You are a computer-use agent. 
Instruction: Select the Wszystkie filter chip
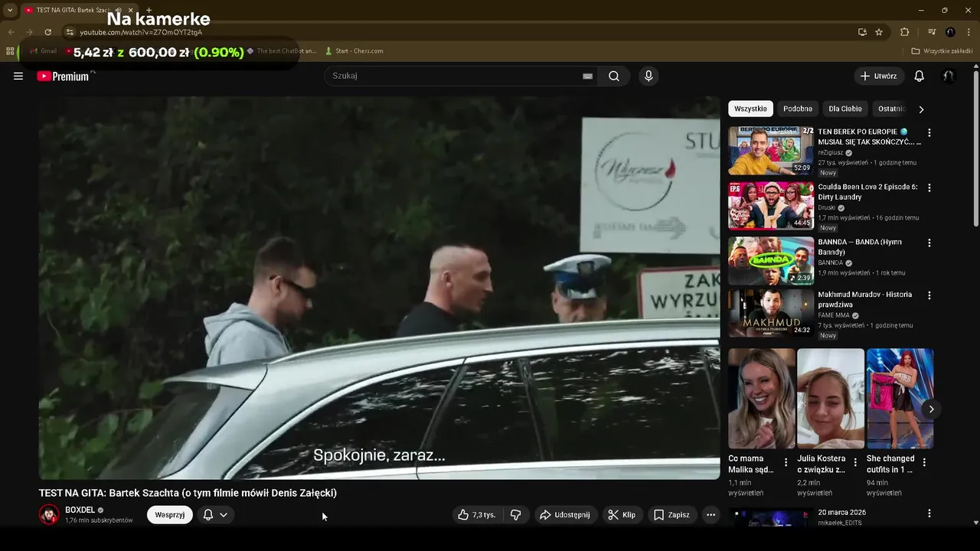tap(750, 109)
